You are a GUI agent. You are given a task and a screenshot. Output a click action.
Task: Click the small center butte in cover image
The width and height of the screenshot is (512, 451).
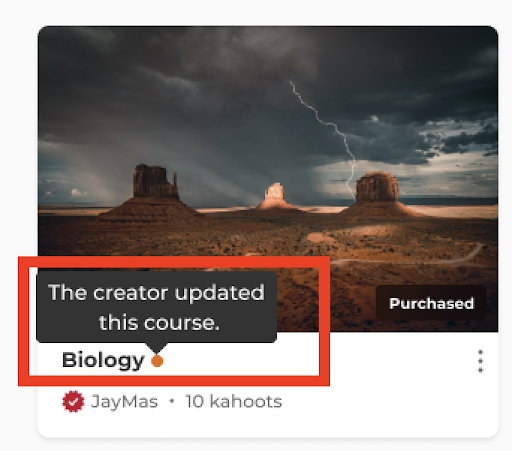pos(275,197)
